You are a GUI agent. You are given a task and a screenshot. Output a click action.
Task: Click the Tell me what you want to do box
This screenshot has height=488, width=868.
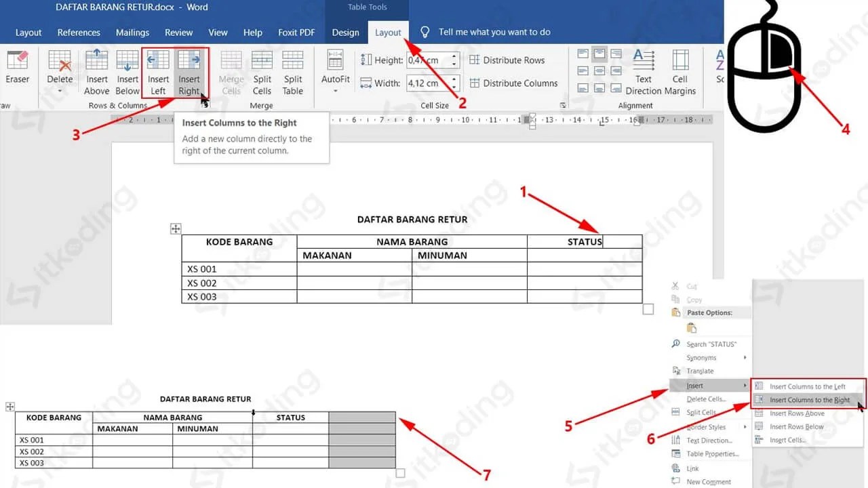494,32
